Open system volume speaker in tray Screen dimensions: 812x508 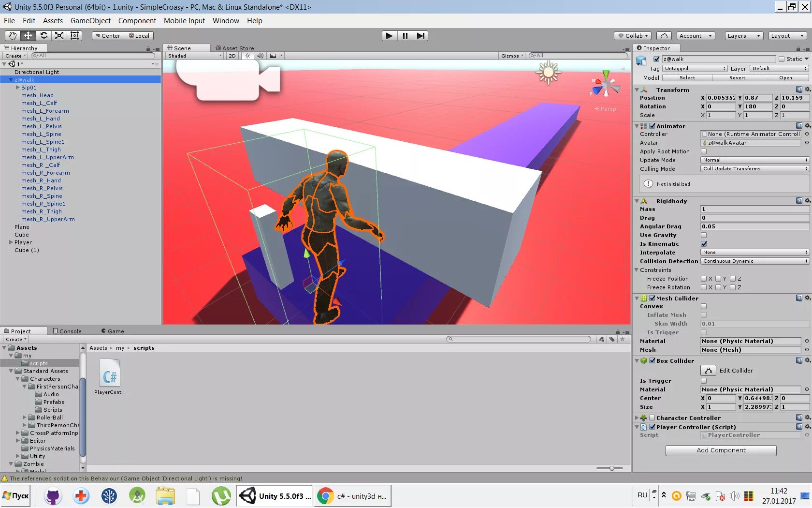tap(734, 496)
